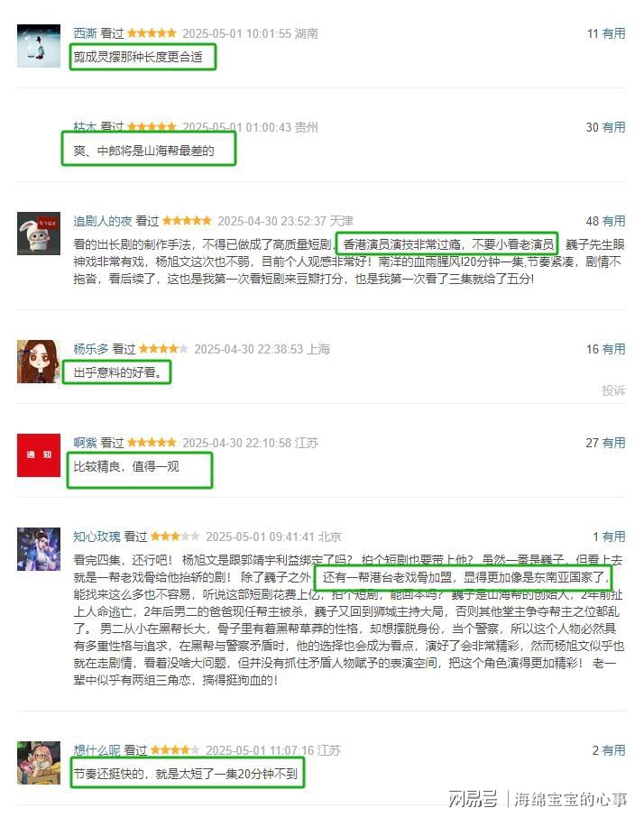The width and height of the screenshot is (644, 817).
Task: Mark 枯木's review as 有用
Action: [x=613, y=128]
